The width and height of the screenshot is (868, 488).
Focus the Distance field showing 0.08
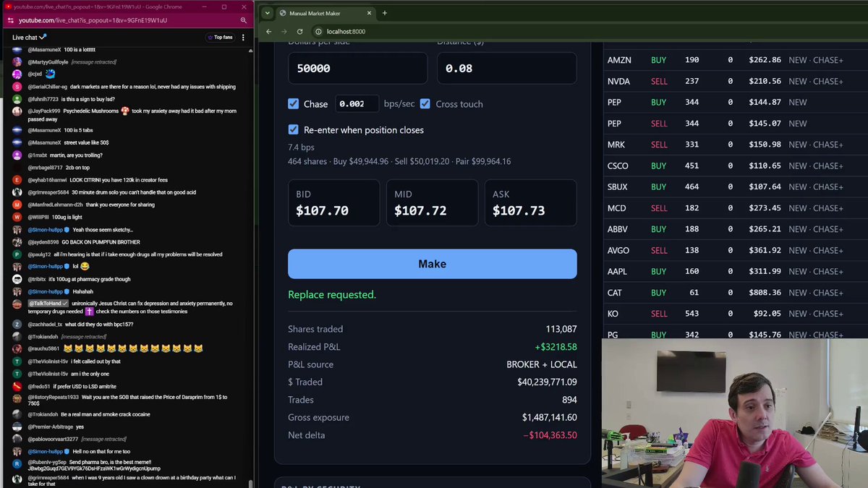[507, 68]
